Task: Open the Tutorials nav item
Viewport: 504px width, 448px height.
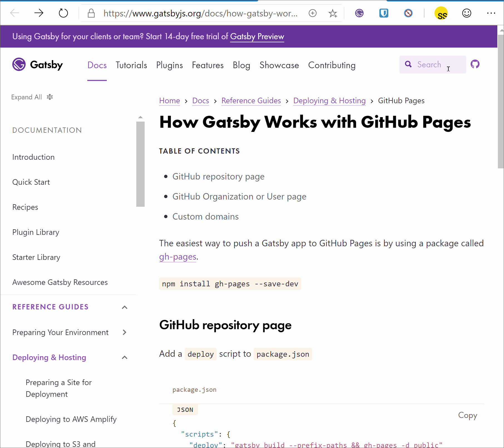Action: 131,65
